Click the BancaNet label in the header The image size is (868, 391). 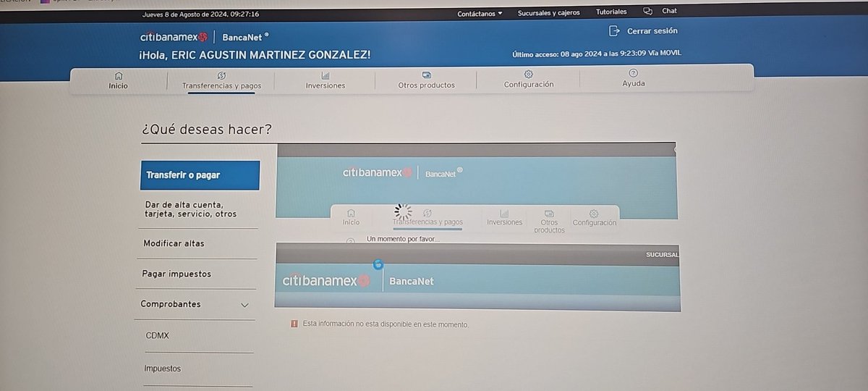pos(245,37)
